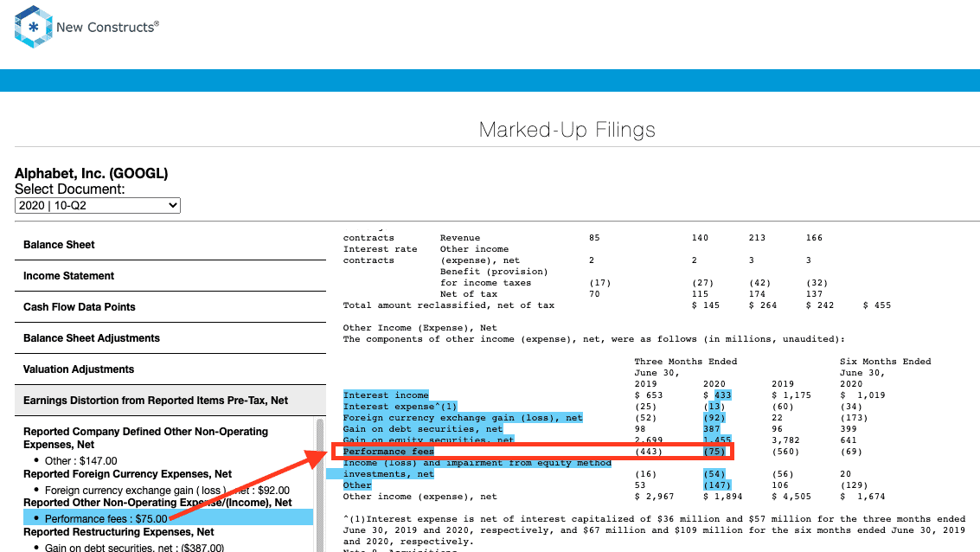The image size is (980, 552).
Task: Select 'Performance fees : $75.00' highlighted item
Action: [168, 517]
